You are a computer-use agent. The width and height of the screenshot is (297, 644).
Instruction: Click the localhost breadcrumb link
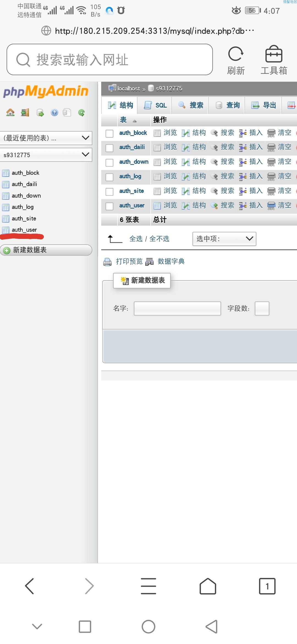[x=129, y=89]
